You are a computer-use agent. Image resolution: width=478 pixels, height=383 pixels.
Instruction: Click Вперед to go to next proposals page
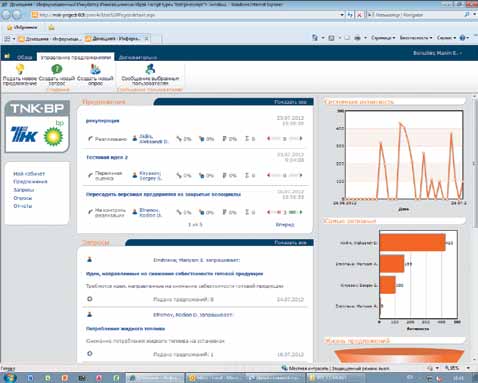(x=285, y=225)
